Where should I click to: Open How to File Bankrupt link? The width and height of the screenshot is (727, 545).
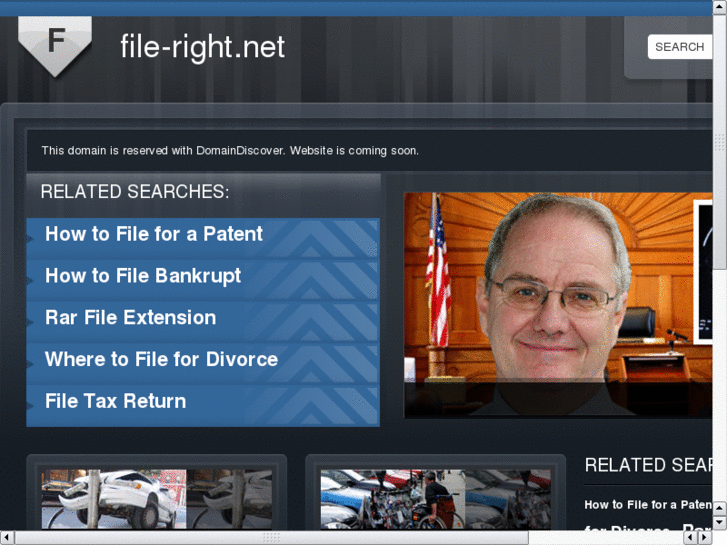pyautogui.click(x=143, y=276)
